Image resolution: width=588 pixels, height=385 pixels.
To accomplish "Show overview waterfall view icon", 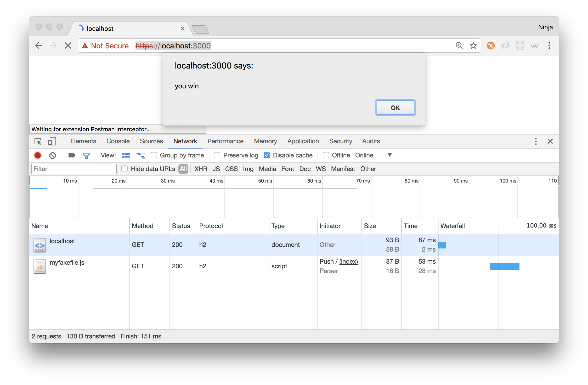I will [x=141, y=155].
